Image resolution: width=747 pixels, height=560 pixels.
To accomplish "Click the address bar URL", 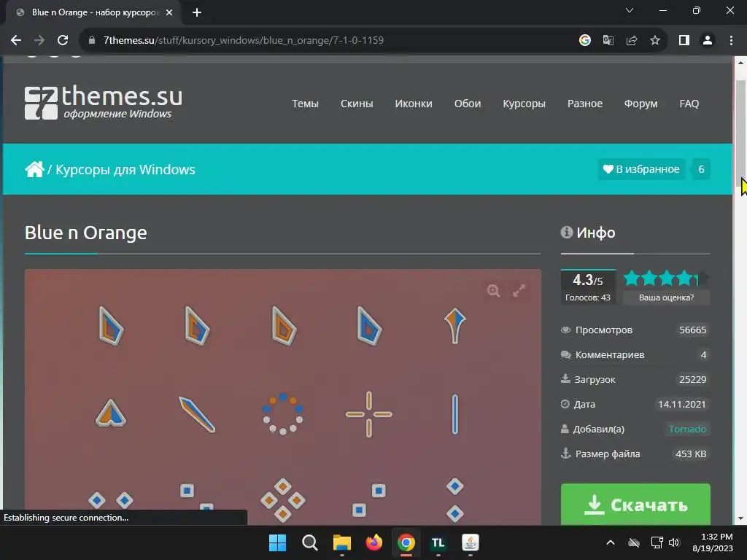I will point(244,41).
